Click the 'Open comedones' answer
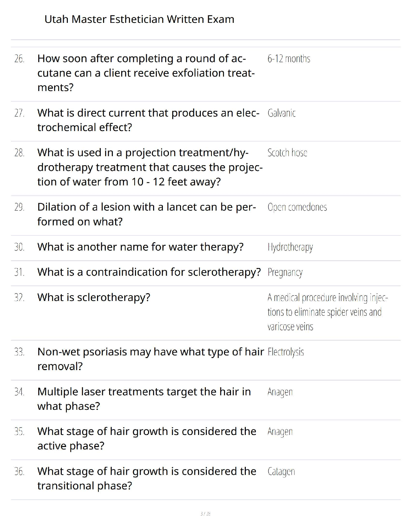 [x=297, y=207]
